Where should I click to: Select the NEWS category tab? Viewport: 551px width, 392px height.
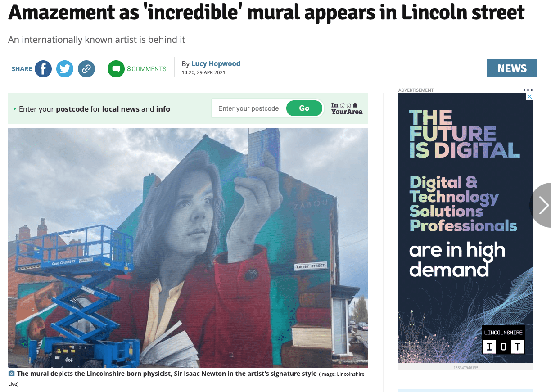pos(512,68)
